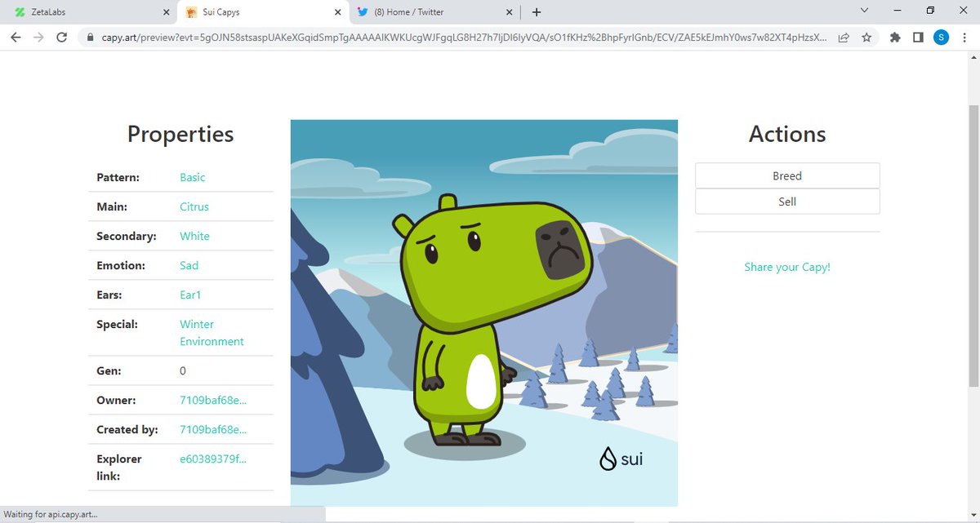The image size is (980, 523).
Task: Click the Actions heading
Action: point(787,134)
